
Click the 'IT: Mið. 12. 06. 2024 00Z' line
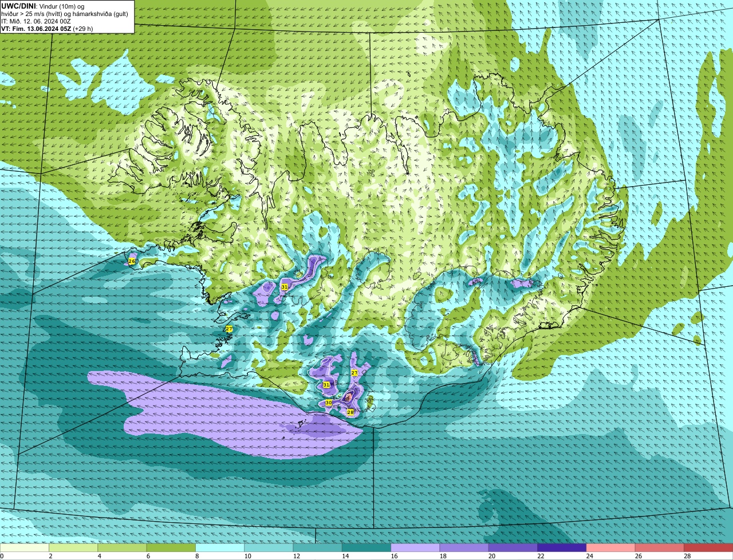36,21
